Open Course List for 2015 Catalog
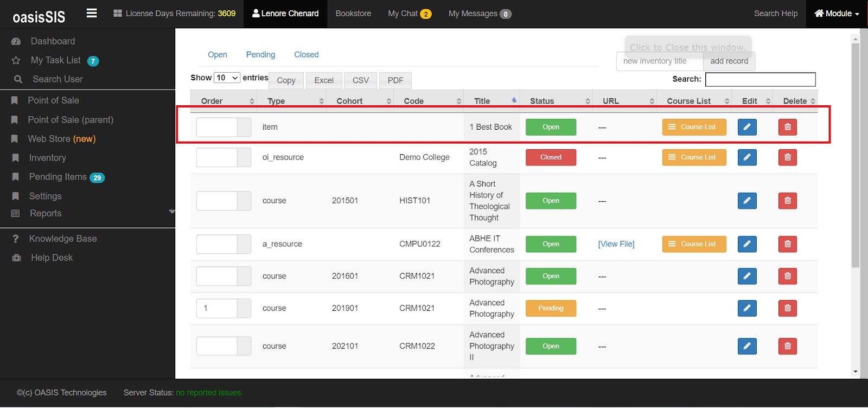This screenshot has width=868, height=408. [x=694, y=157]
